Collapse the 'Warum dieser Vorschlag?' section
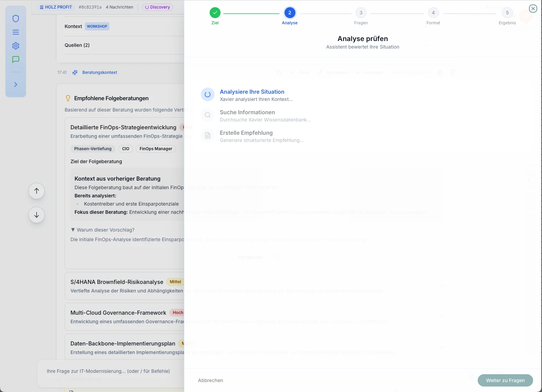542x392 pixels. (x=103, y=230)
